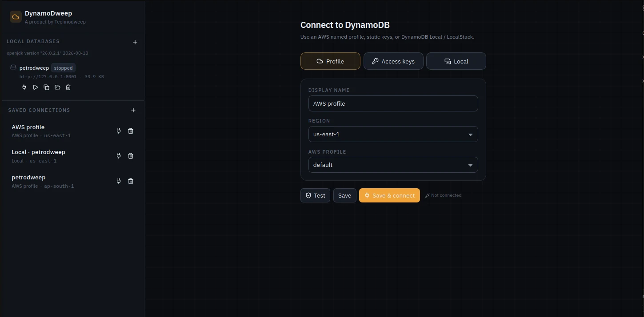Click the openjdk version text
The height and width of the screenshot is (317, 644).
click(47, 53)
